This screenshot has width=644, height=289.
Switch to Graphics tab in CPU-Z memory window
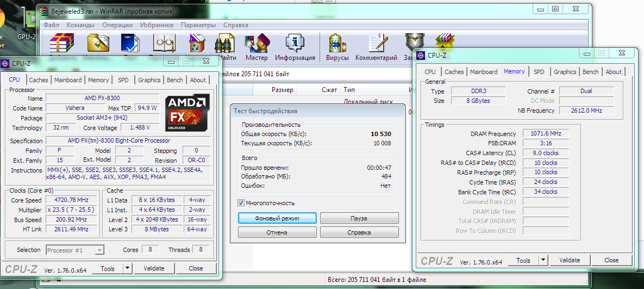coord(565,71)
